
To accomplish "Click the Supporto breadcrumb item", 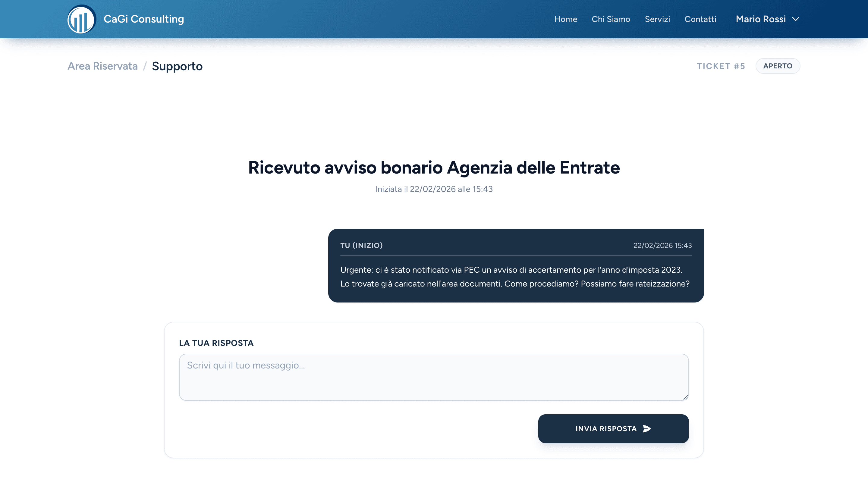I will [177, 66].
